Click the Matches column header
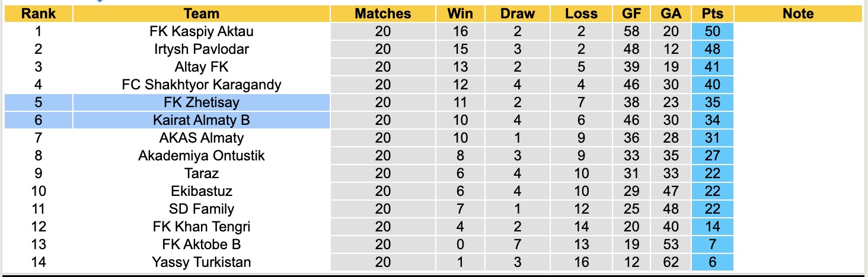Screen dimensions: 868x277 click(382, 14)
